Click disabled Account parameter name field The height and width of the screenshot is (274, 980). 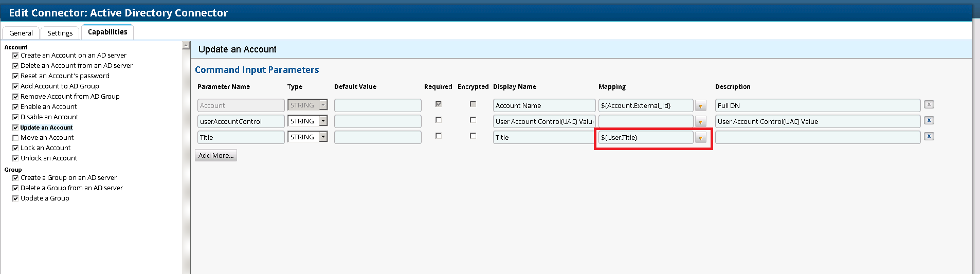(241, 105)
